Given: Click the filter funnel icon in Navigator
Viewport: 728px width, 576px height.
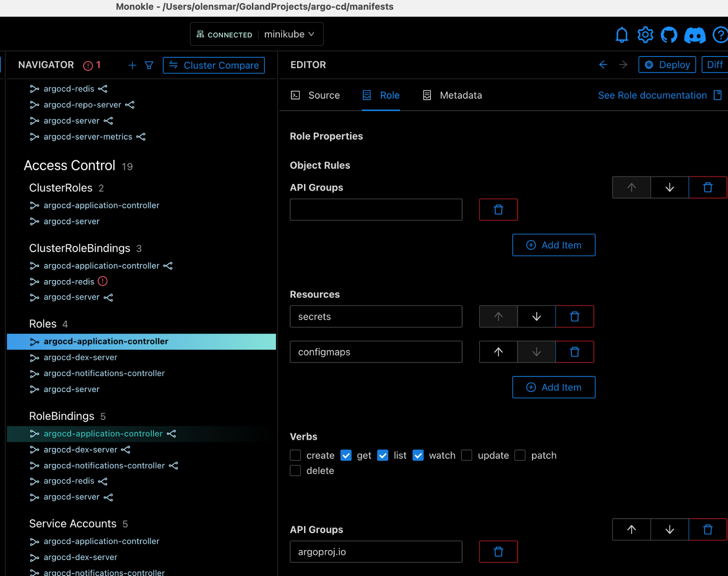Looking at the screenshot, I should 149,65.
